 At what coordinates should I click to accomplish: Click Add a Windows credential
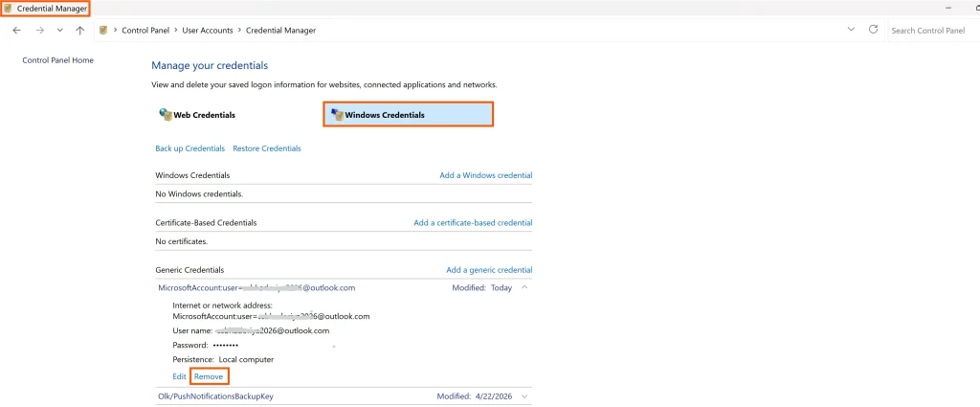coord(486,175)
